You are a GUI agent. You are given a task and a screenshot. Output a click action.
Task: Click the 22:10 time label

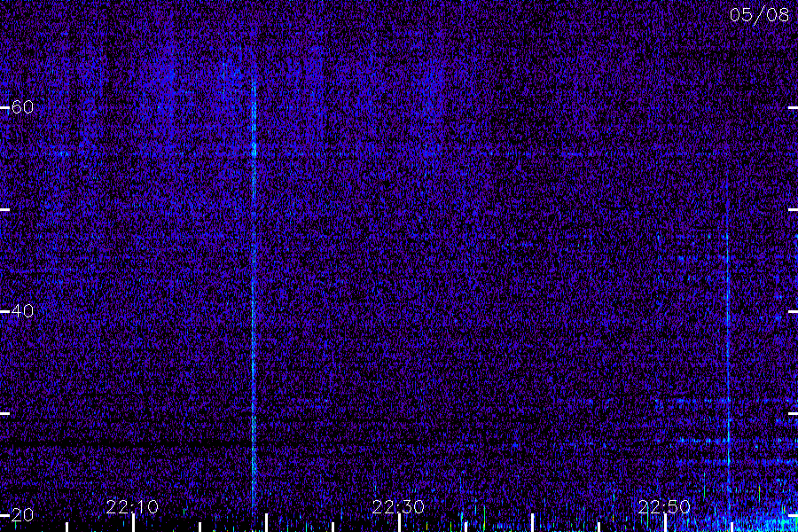click(132, 507)
